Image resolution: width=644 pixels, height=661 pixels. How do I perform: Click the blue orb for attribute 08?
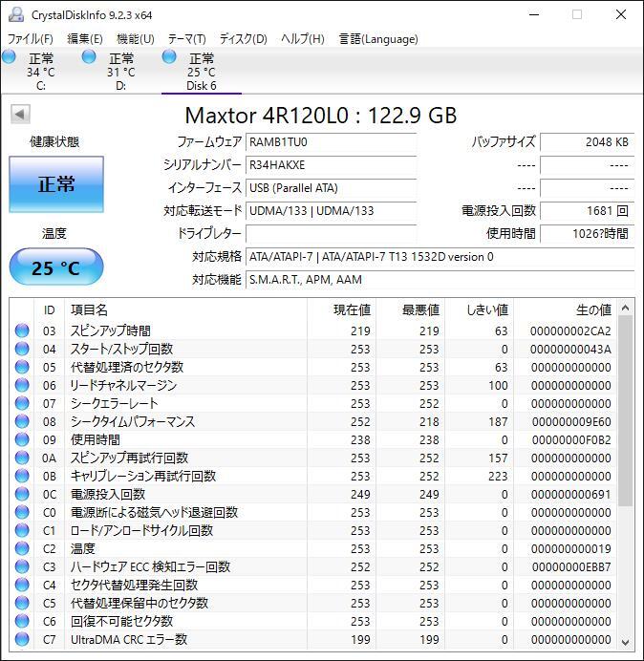(x=22, y=421)
